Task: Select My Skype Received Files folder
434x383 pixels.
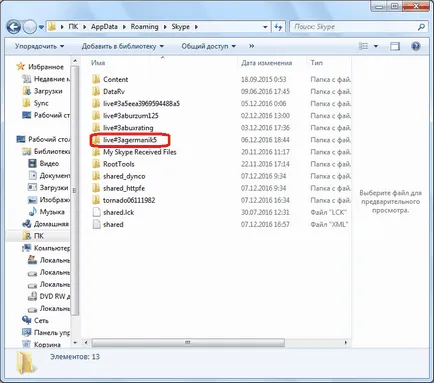Action: click(139, 152)
